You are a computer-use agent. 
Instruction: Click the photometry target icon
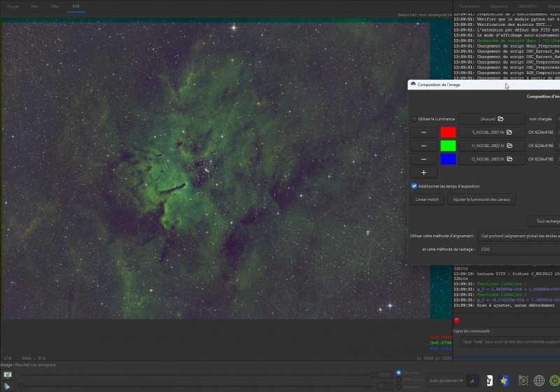(x=523, y=381)
